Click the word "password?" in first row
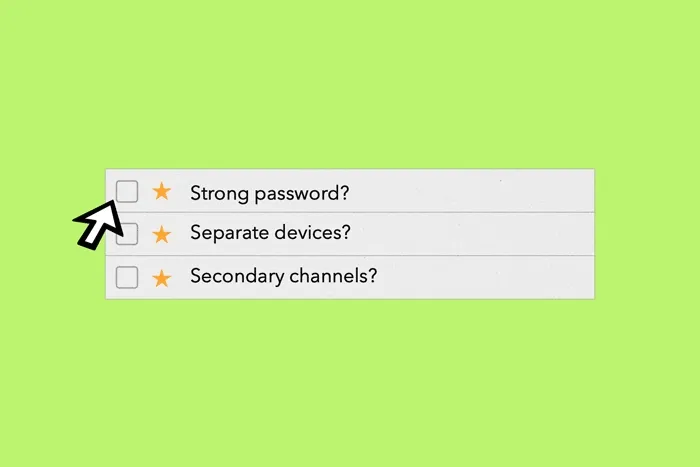 [x=295, y=192]
